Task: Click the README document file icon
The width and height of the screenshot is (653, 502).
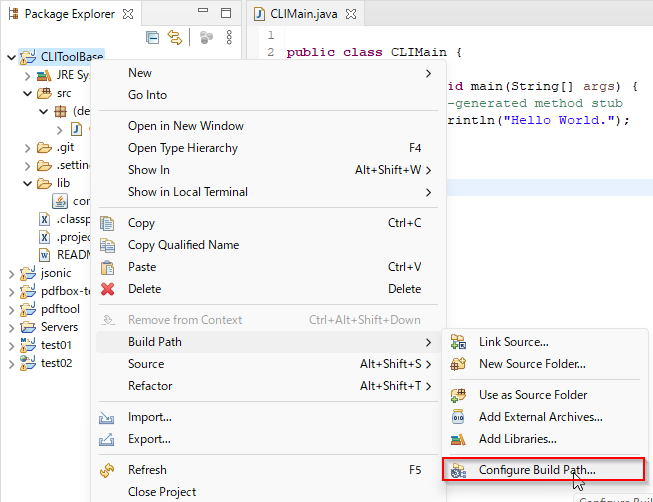Action: (44, 255)
